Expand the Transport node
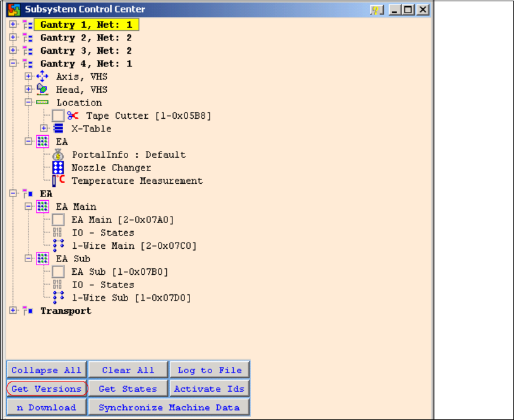Image resolution: width=514 pixels, height=420 pixels. (x=13, y=311)
